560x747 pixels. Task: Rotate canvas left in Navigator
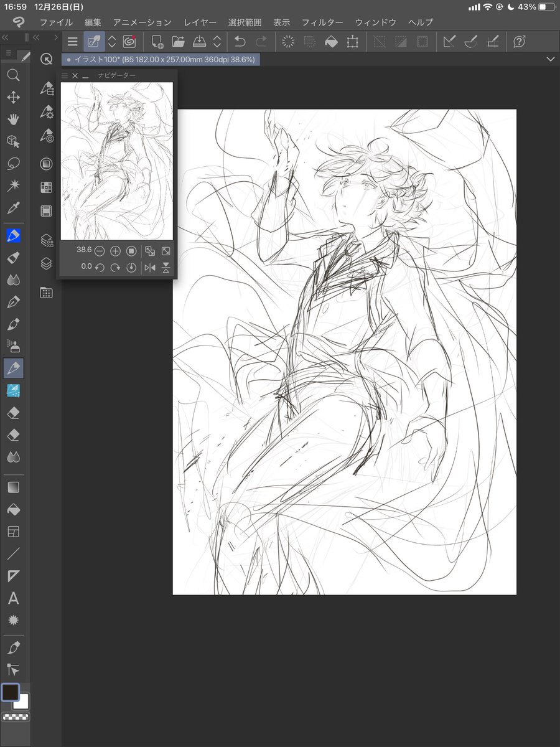click(100, 267)
